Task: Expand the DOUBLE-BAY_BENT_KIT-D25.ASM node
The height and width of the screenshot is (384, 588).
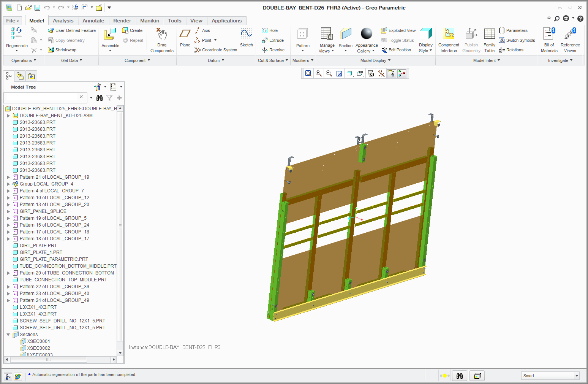Action: (8, 116)
